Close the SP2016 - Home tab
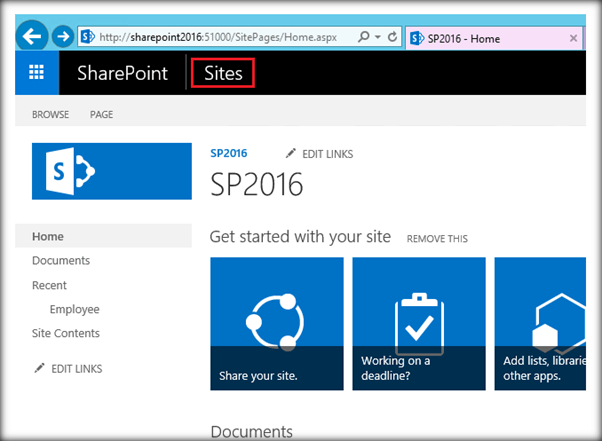 [x=574, y=38]
